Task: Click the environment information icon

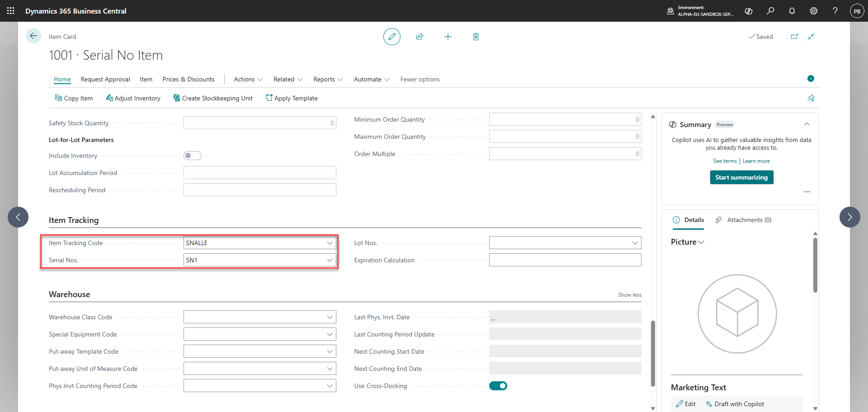Action: click(x=670, y=11)
